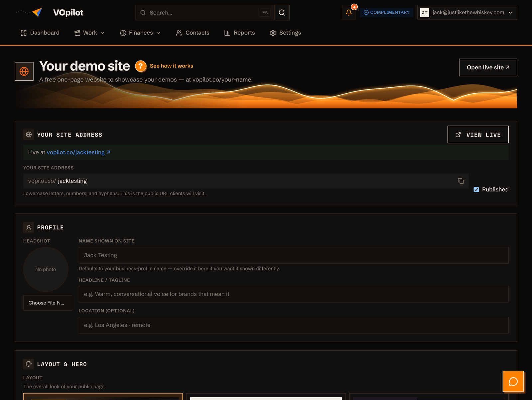Image resolution: width=532 pixels, height=400 pixels.
Task: Click the overall look of your public page text
Action: click(65, 386)
